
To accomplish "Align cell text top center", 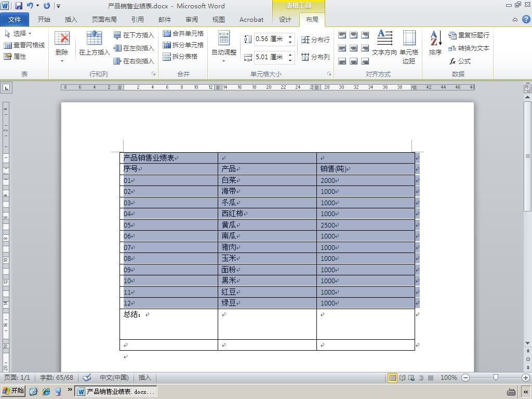I will tap(353, 35).
